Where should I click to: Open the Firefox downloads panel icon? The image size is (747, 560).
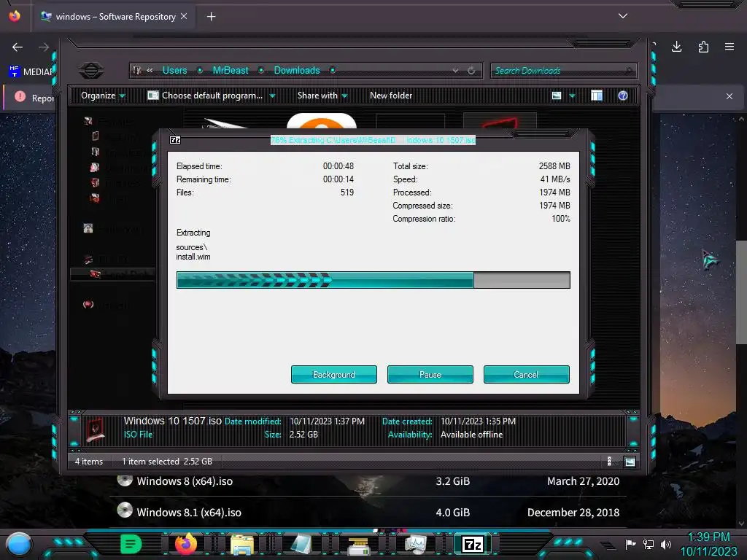(676, 47)
